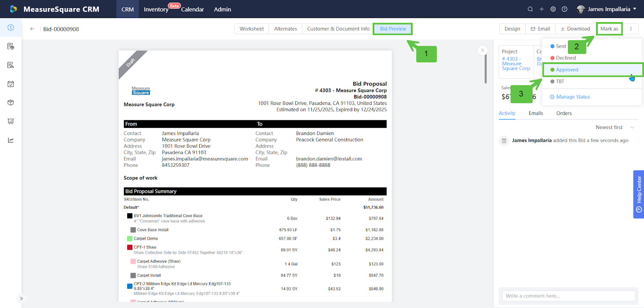Screen dimensions: 644x308
Task: Click James Impallaria's profile avatar
Action: (x=580, y=9)
